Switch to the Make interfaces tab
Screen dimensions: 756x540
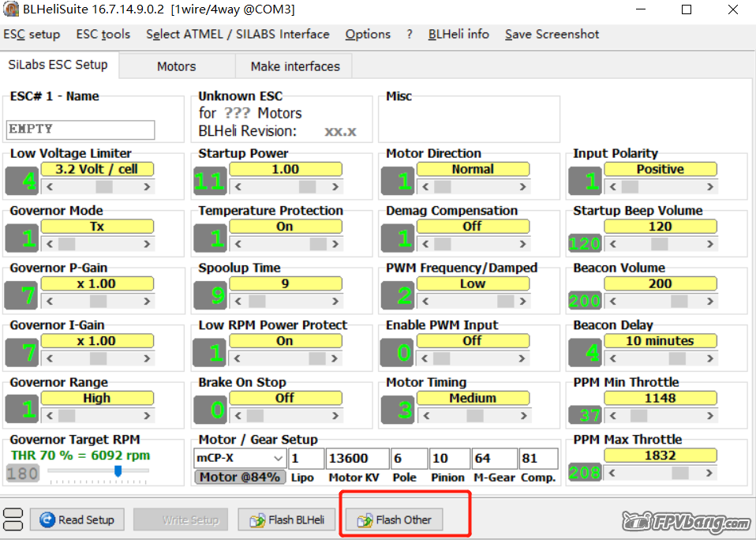(x=295, y=66)
